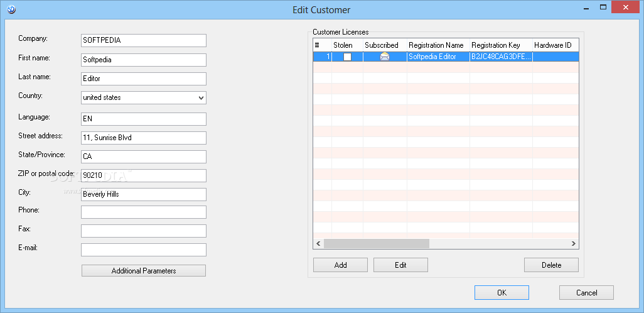Click the ZIP or postal code field
This screenshot has height=313, width=644.
point(144,175)
